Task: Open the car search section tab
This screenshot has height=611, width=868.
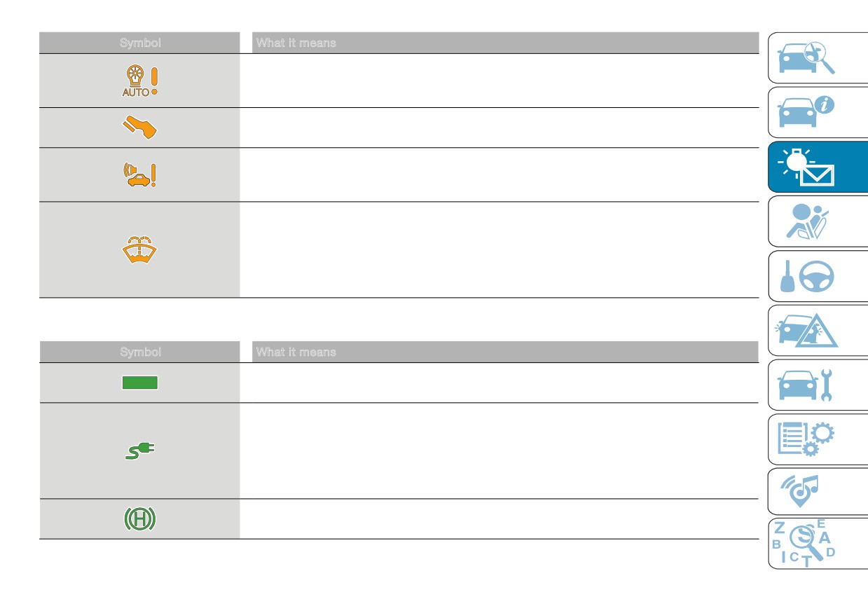Action: coord(818,58)
